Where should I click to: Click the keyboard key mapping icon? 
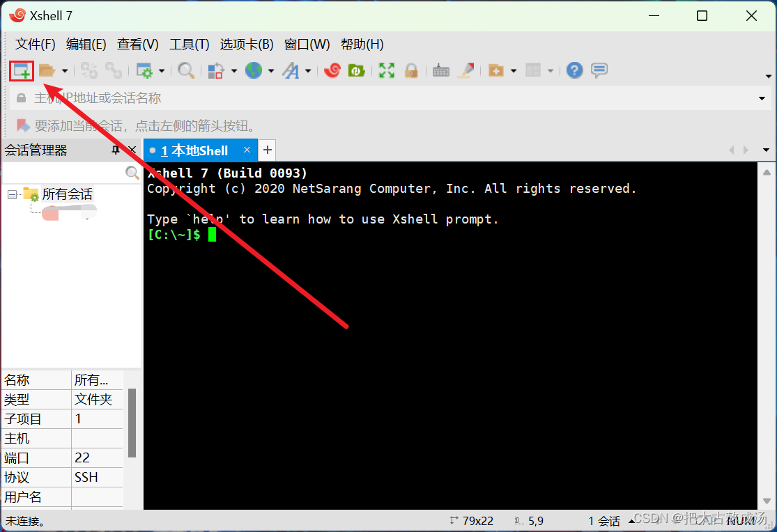440,71
